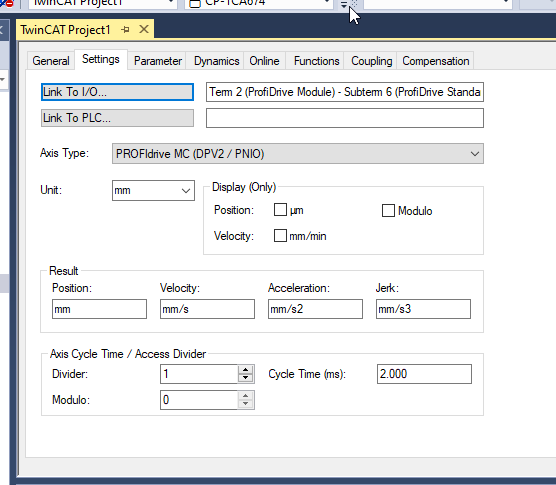The height and width of the screenshot is (485, 556).
Task: Decrease the Modulo spinner value
Action: (246, 404)
